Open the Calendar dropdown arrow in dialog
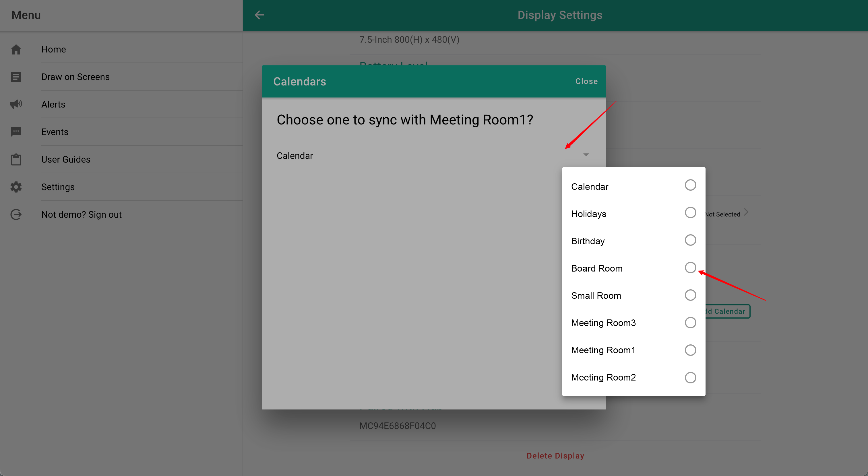The image size is (868, 476). [586, 155]
